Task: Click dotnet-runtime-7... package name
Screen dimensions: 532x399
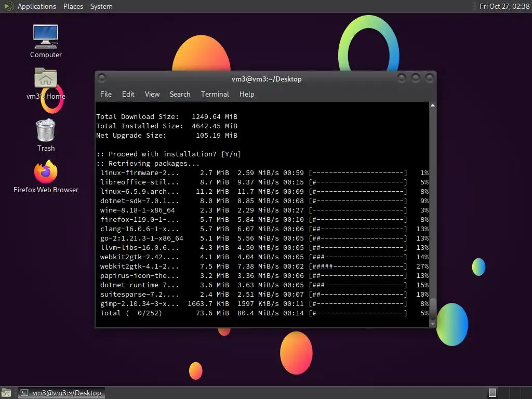Action: pos(139,285)
